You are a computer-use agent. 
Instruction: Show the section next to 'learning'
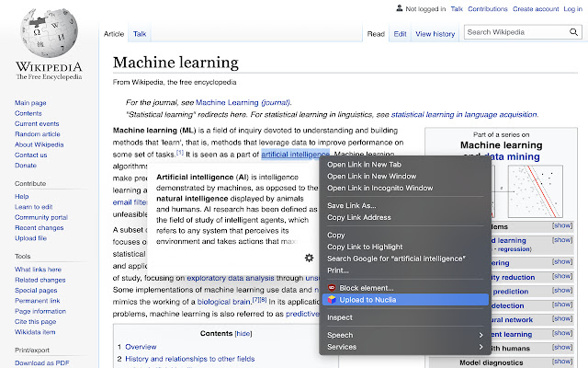coord(562,240)
